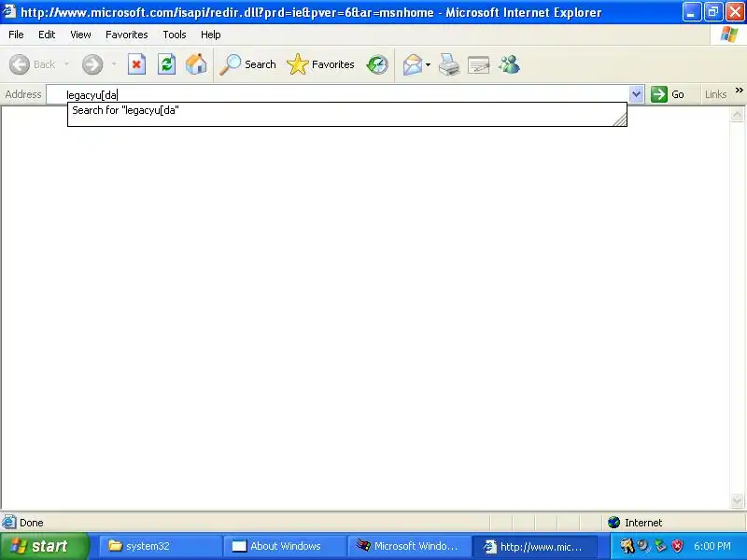747x560 pixels.
Task: Switch to Microsoft Windo... taskbar button
Action: tap(409, 546)
